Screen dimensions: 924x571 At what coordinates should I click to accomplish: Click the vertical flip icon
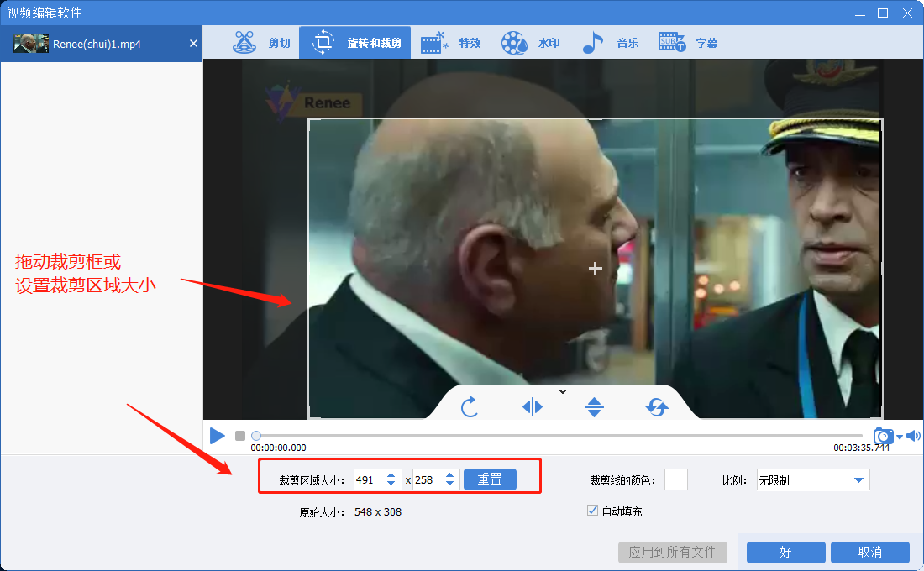(x=595, y=407)
